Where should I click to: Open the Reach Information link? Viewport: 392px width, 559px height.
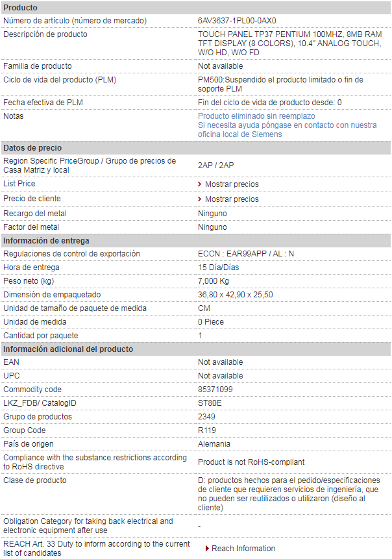243,549
